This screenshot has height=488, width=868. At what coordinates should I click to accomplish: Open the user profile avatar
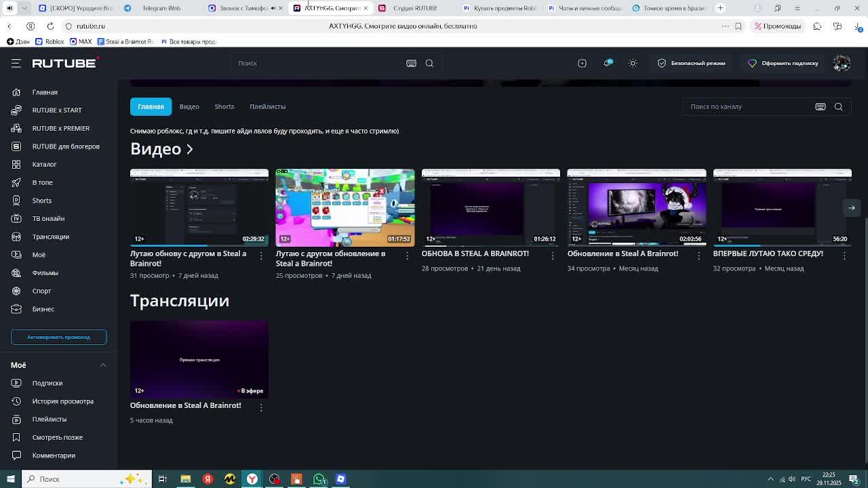842,63
